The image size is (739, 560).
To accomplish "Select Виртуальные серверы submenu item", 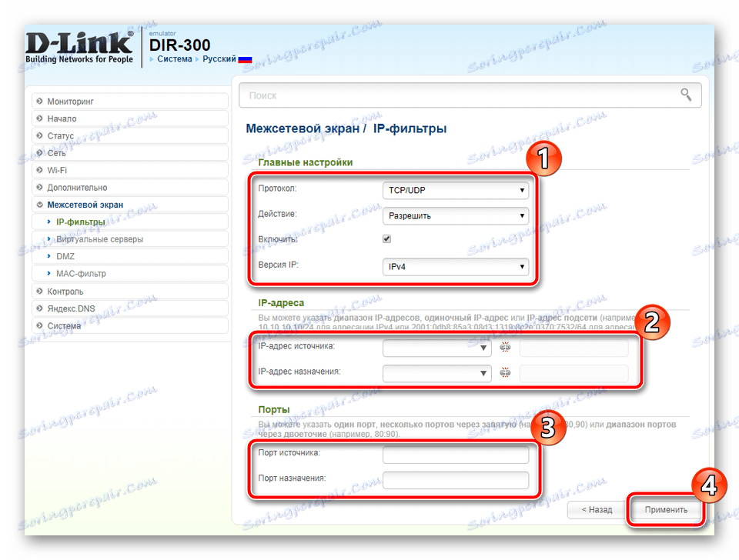I will (x=130, y=239).
